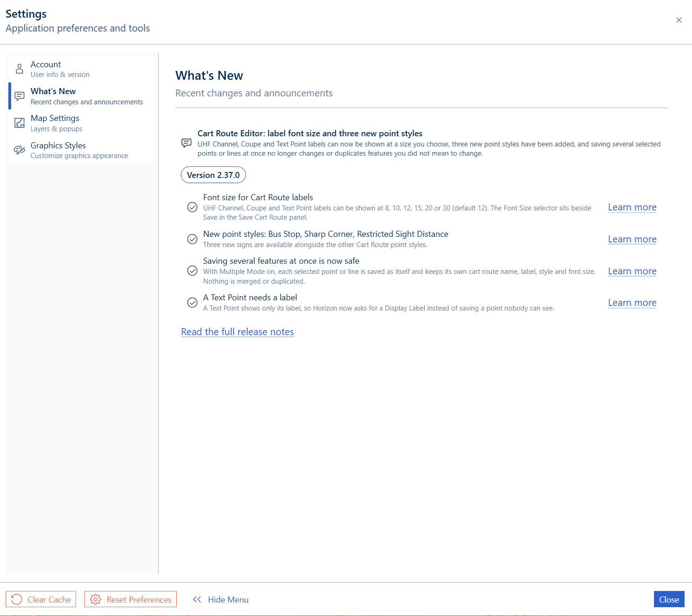Click the What's New heading in main panel
Screen dimensions: 692x616
[x=209, y=76]
